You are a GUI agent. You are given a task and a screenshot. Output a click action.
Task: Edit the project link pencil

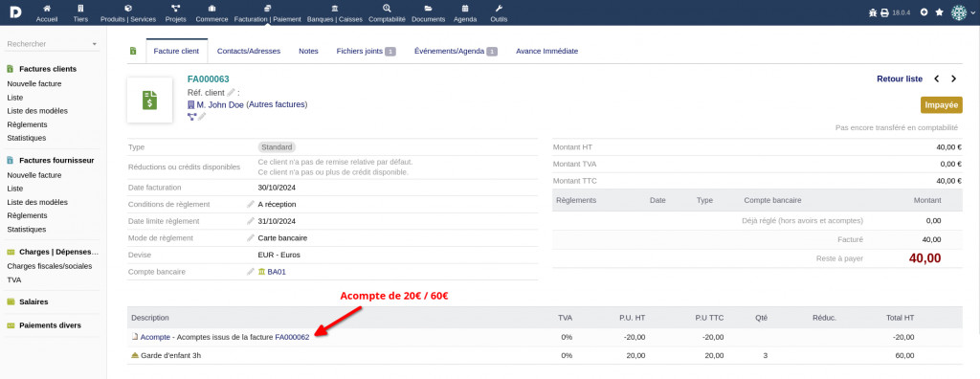202,117
